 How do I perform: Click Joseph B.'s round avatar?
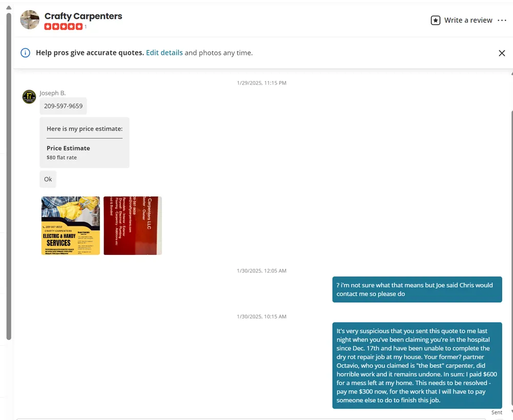tap(29, 96)
